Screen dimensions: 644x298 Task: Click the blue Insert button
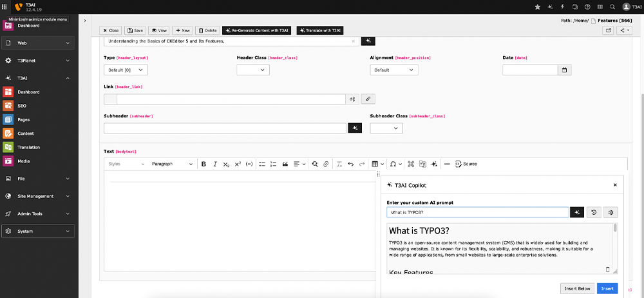607,288
